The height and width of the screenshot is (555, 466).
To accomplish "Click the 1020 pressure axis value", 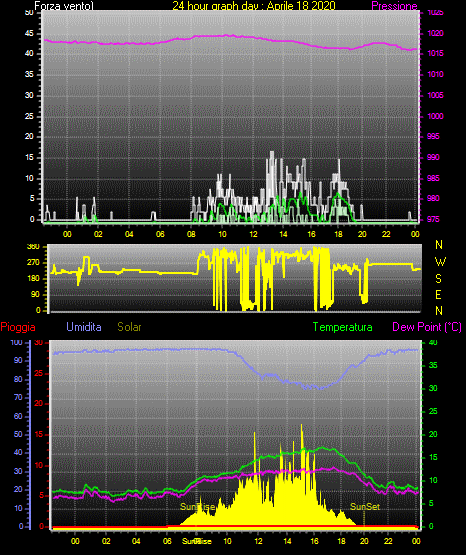I will (x=435, y=34).
